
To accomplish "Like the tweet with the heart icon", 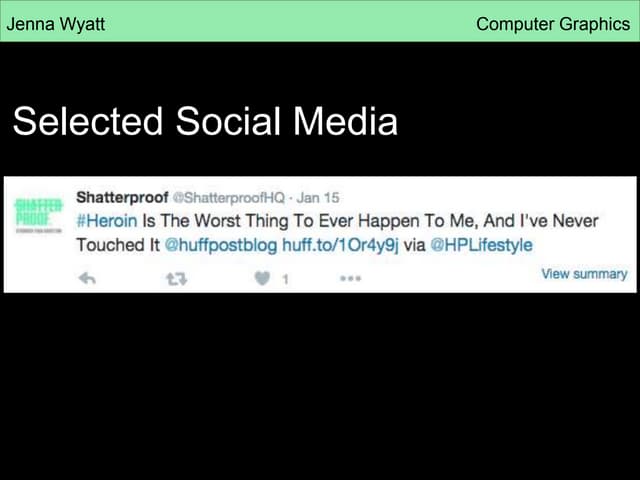I will click(x=263, y=279).
